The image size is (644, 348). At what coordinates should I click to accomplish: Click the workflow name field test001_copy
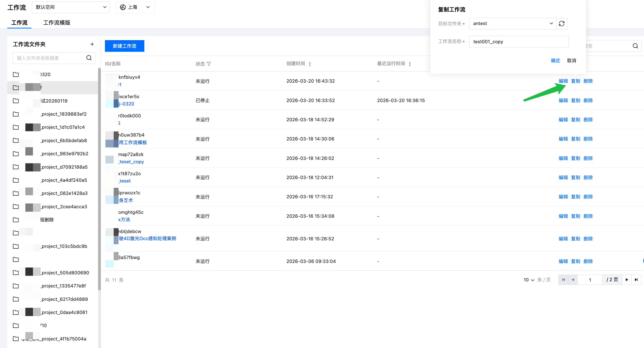point(518,42)
